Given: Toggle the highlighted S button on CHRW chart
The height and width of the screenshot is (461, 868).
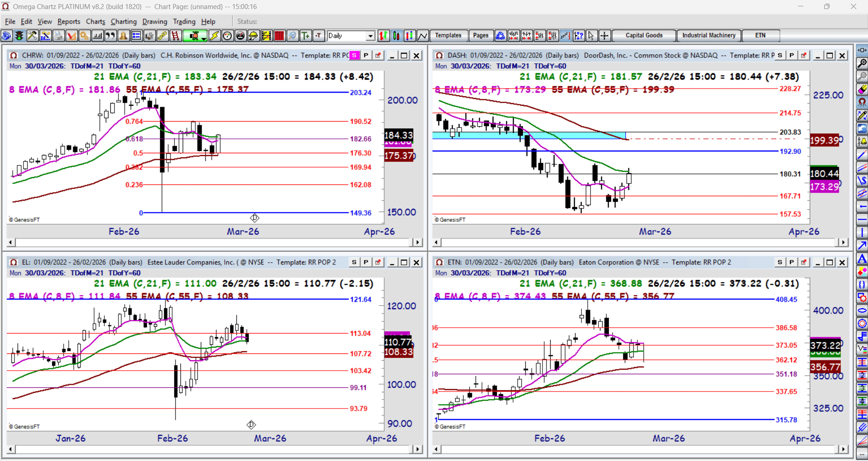Looking at the screenshot, I should 354,55.
